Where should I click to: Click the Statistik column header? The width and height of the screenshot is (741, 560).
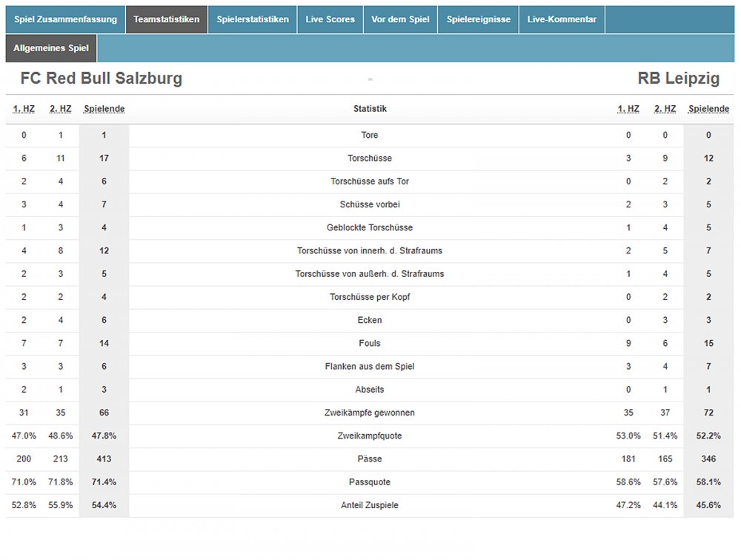coord(370,109)
